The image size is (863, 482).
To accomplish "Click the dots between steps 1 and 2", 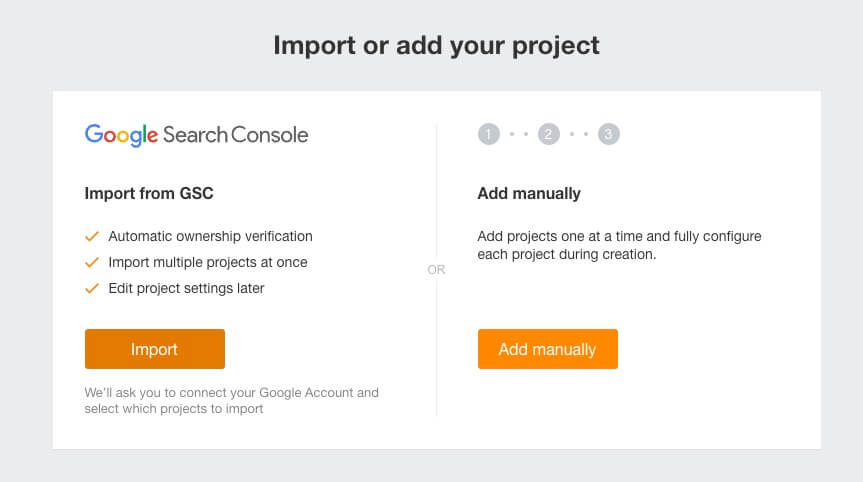I will [518, 135].
